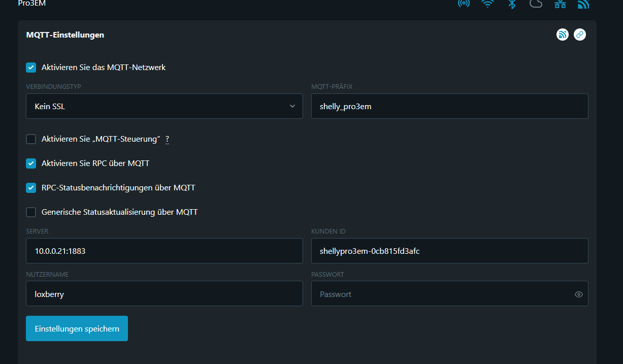Click the Server address field

coord(164,251)
